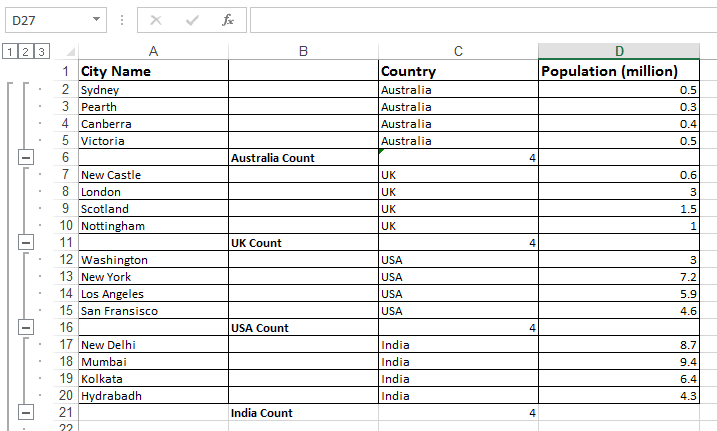Select the Washington cell
The height and width of the screenshot is (431, 717).
click(154, 260)
